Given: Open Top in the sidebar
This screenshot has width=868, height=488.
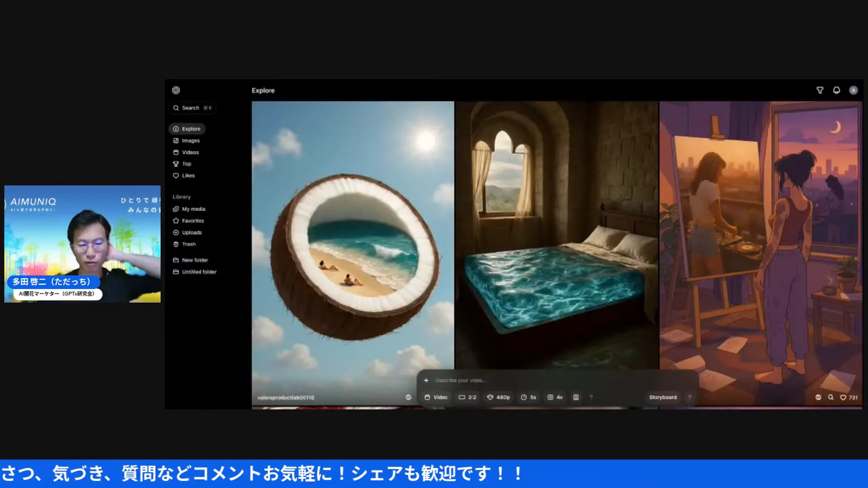Looking at the screenshot, I should pos(182,164).
